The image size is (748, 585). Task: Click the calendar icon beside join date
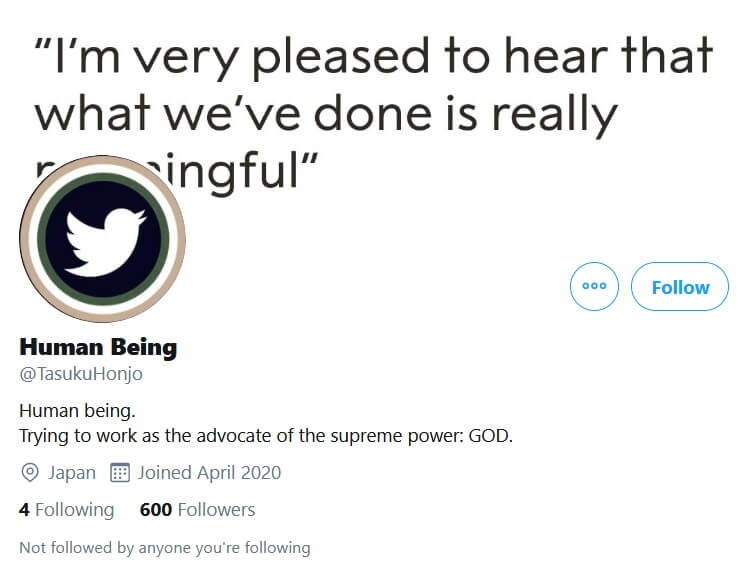pyautogui.click(x=119, y=473)
